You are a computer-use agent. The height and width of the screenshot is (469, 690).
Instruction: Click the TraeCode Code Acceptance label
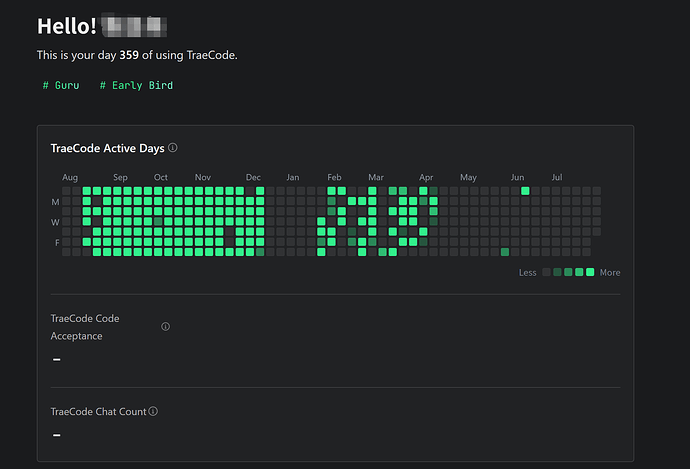(x=84, y=327)
